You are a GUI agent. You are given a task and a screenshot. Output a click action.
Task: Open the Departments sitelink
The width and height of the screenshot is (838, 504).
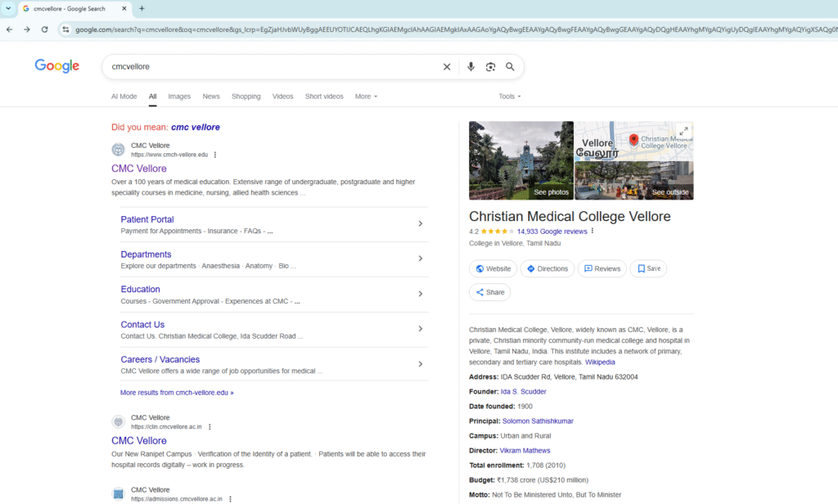146,254
